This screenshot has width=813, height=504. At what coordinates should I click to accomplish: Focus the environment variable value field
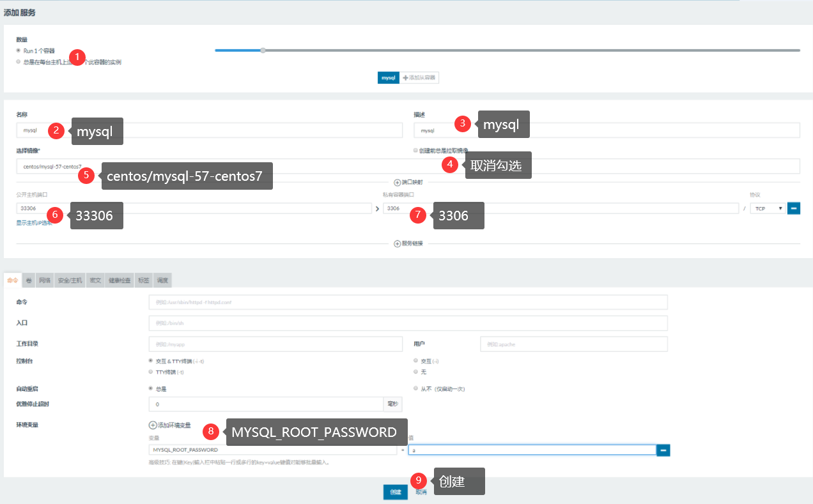[x=532, y=450]
